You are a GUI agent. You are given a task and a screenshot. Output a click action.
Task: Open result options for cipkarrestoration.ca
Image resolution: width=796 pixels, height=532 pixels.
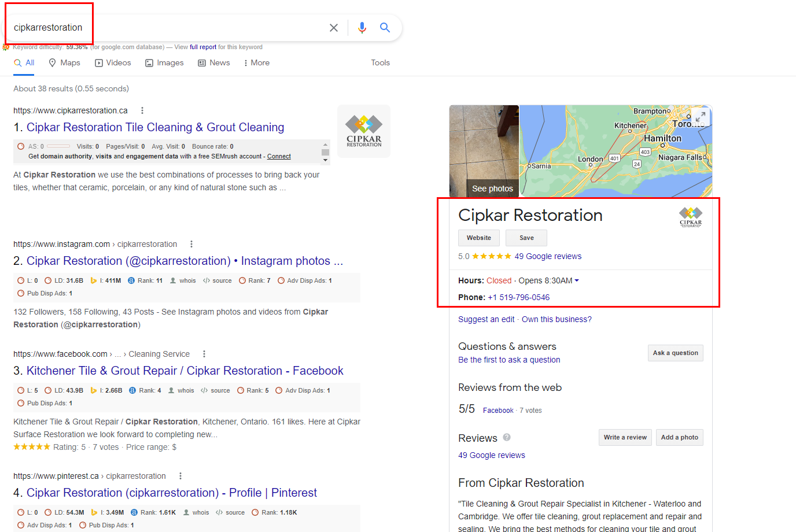click(142, 110)
